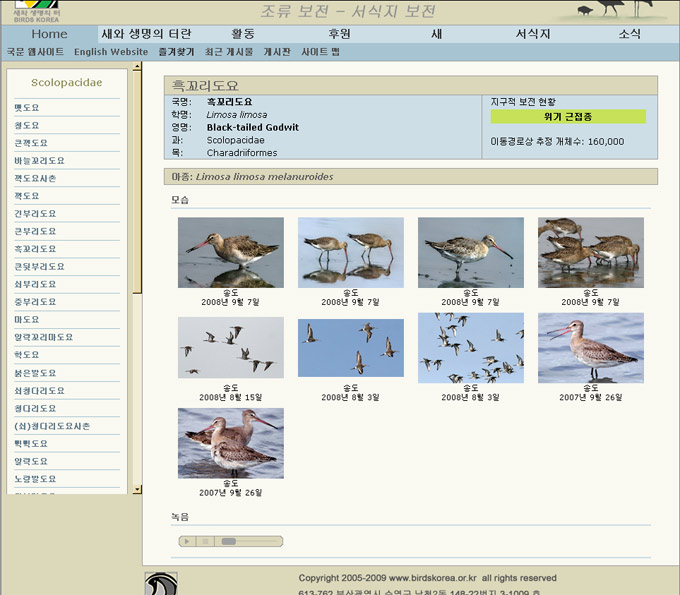The image size is (680, 595).
Task: Select 멧도요 in the species list
Action: click(26, 108)
